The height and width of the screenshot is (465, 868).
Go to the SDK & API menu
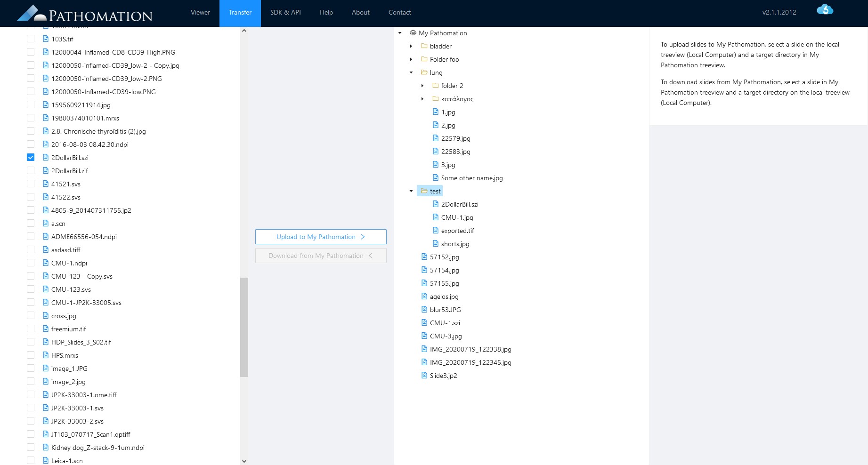point(285,13)
